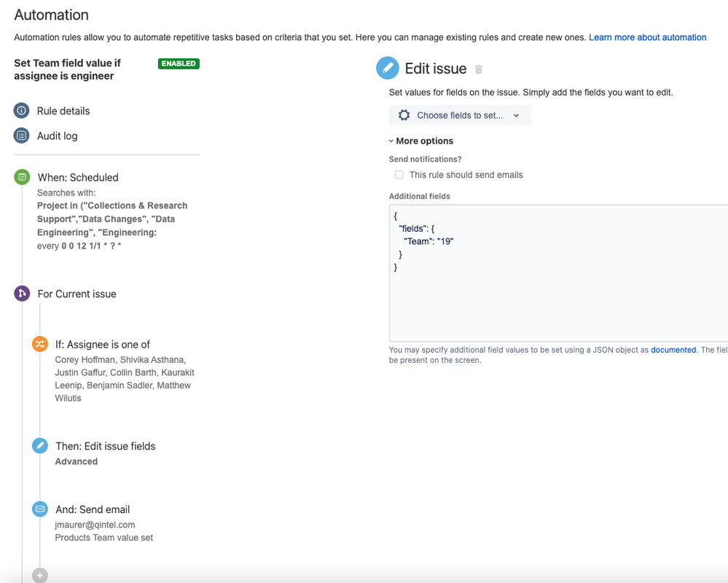This screenshot has height=583, width=728.
Task: Click the blue pencil Edit issue fields icon
Action: click(x=40, y=446)
